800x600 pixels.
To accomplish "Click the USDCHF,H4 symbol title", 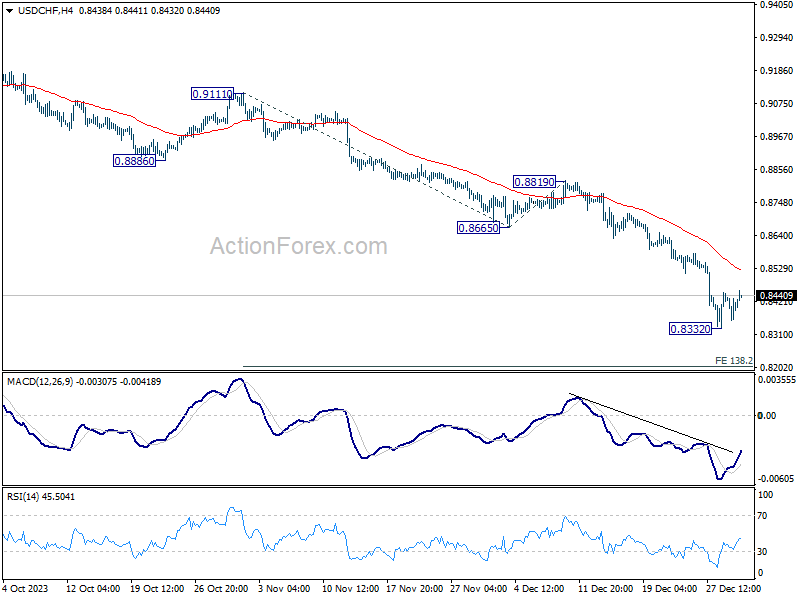I will click(x=45, y=11).
